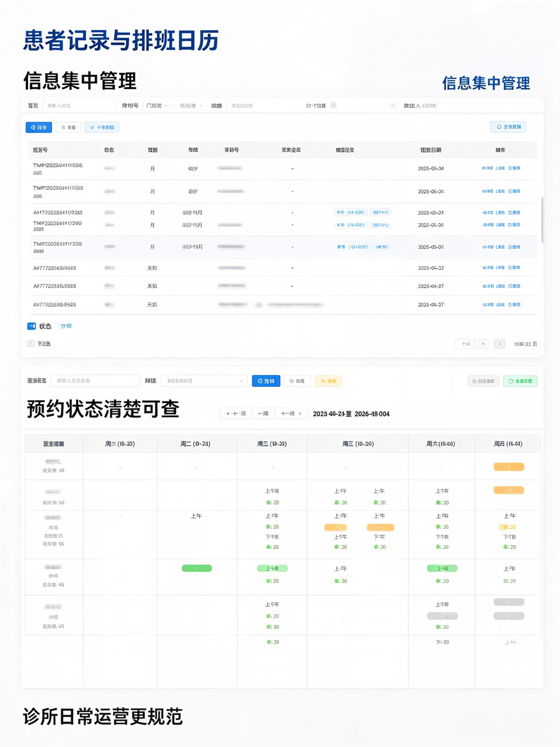The image size is (560, 747).
Task: Toggle the blue 状态 switch below the patient table
Action: (x=31, y=326)
